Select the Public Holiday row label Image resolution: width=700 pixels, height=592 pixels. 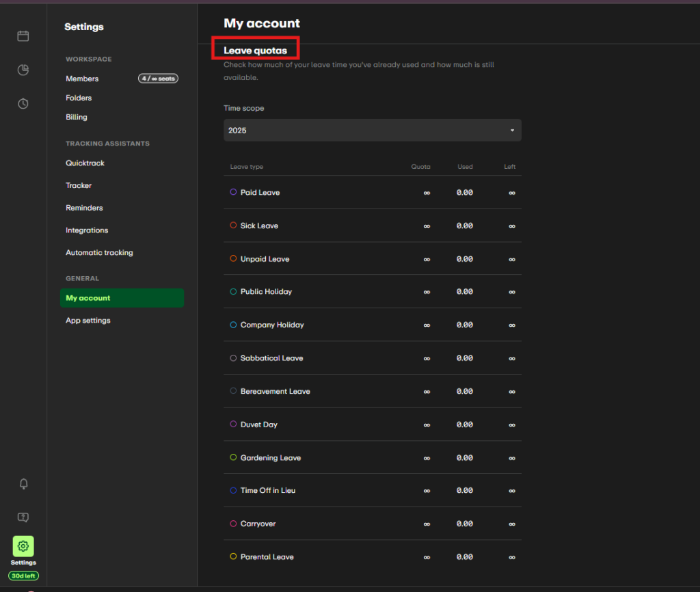266,291
